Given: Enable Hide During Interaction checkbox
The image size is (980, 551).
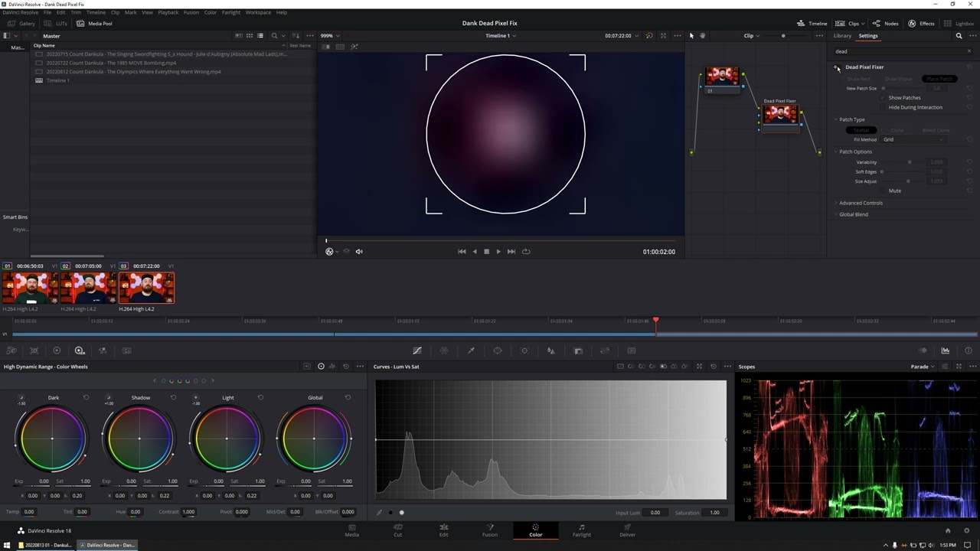Looking at the screenshot, I should (x=883, y=107).
